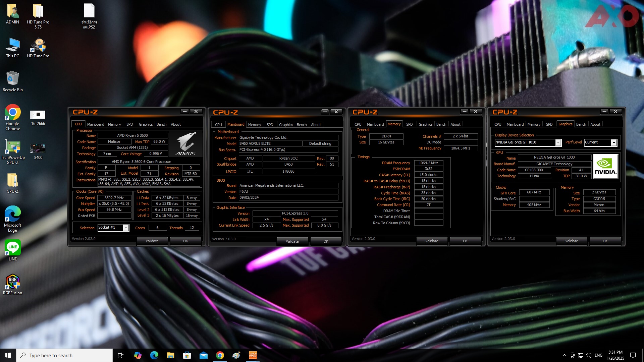
Task: Click Validate in Mainboard window
Action: pyautogui.click(x=292, y=241)
